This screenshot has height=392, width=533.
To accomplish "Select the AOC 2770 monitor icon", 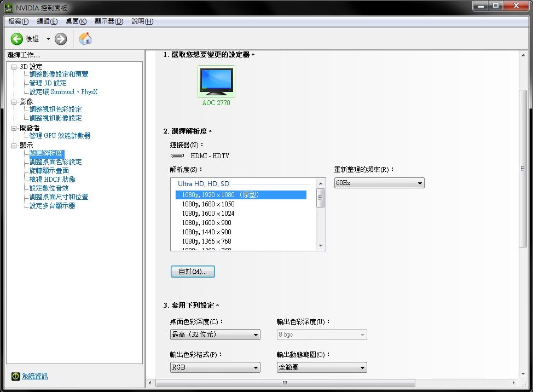I will pyautogui.click(x=216, y=82).
